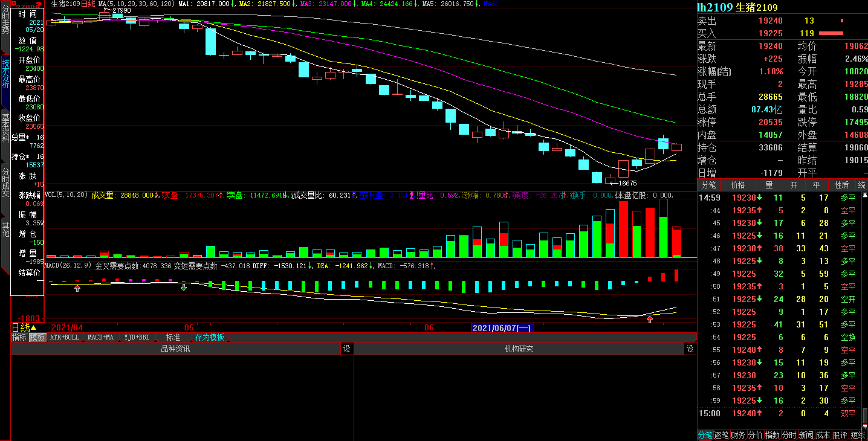Click the 买入 price 19225
Viewport: 868px width, 441px height.
(771, 34)
